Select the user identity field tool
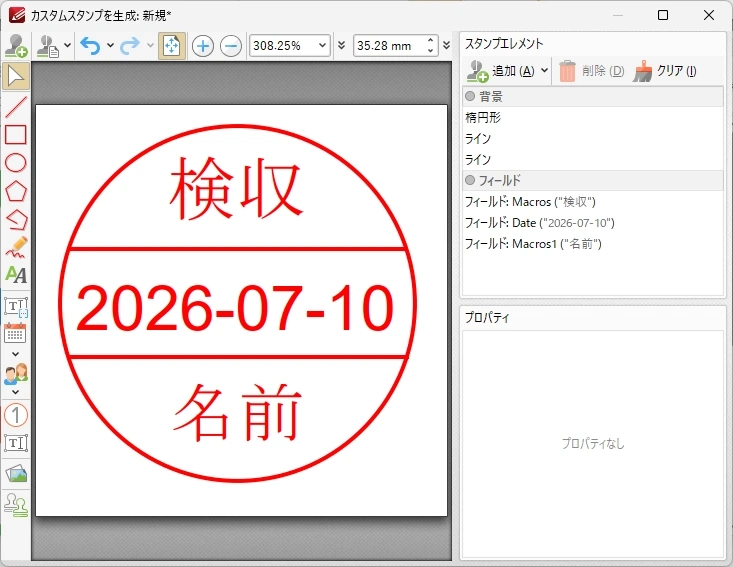 [x=16, y=374]
